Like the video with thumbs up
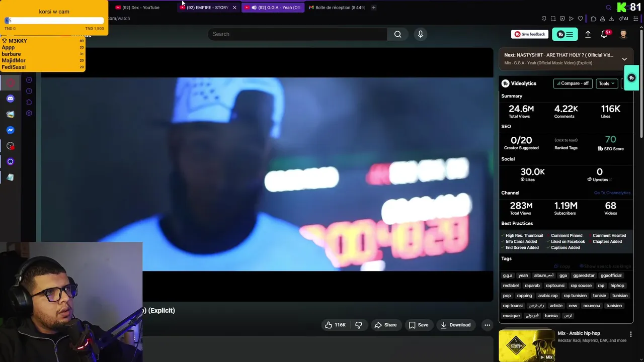The height and width of the screenshot is (362, 644). point(335,325)
